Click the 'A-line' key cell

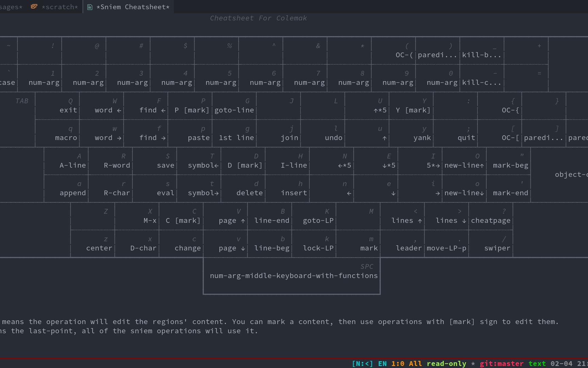point(66,161)
